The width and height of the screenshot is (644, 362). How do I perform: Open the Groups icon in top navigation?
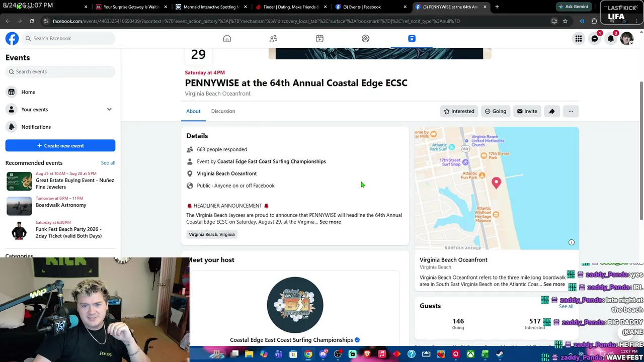[x=366, y=39]
